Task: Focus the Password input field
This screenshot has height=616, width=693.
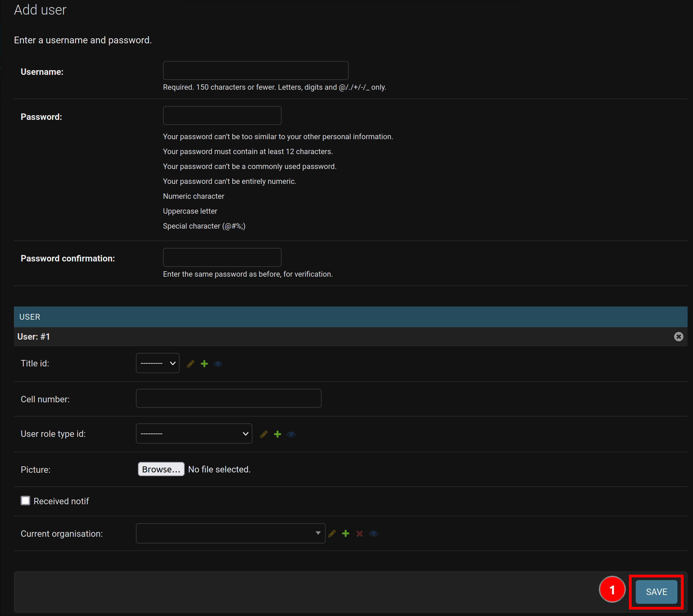Action: (222, 115)
